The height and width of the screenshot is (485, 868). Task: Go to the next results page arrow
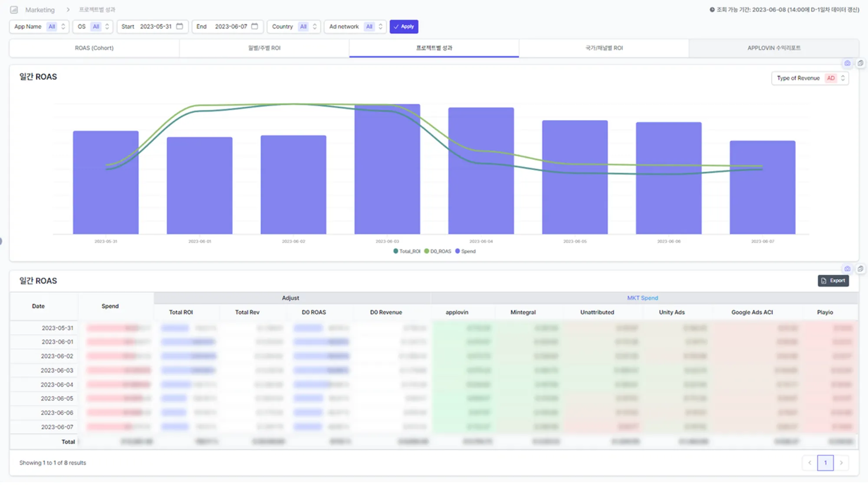[841, 463]
